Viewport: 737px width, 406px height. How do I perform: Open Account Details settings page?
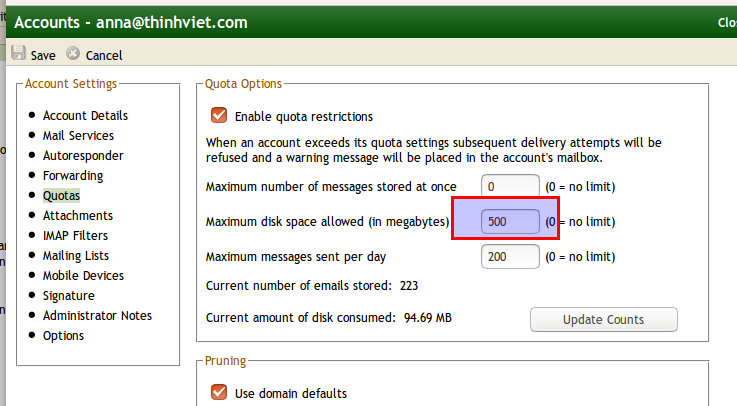(x=85, y=116)
